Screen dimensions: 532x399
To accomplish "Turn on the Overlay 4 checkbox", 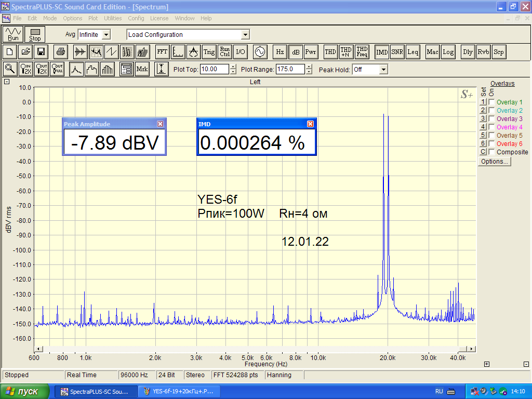I will pos(491,127).
